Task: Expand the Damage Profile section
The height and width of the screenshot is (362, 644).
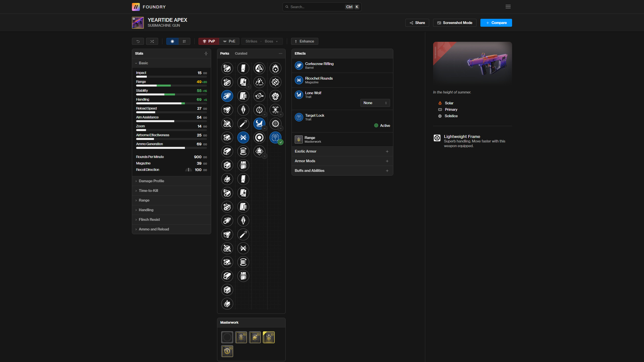Action: [151, 181]
